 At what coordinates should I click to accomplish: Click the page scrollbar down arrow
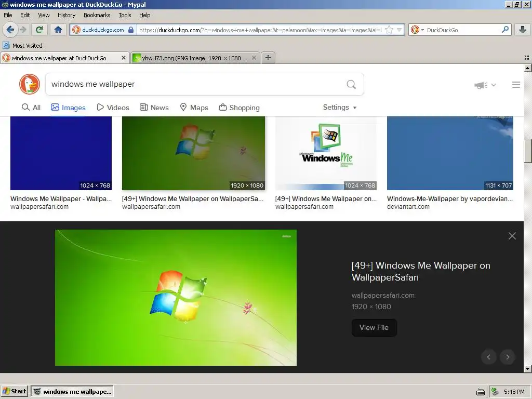528,369
